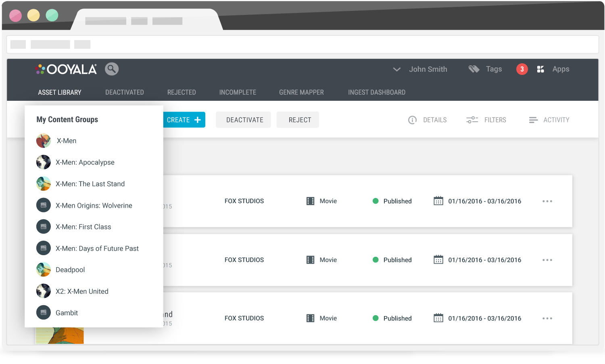The image size is (605, 364).
Task: Click the X-Men: Apocalypse group avatar
Action: tap(44, 162)
